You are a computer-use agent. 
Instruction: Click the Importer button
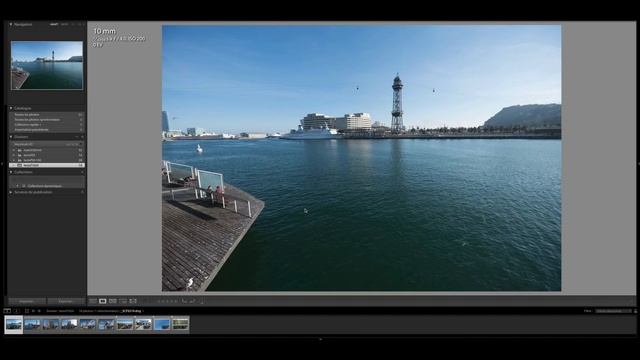pos(27,301)
